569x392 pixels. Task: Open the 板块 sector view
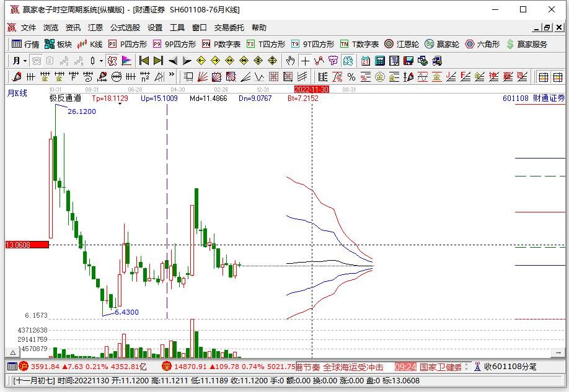pyautogui.click(x=58, y=44)
